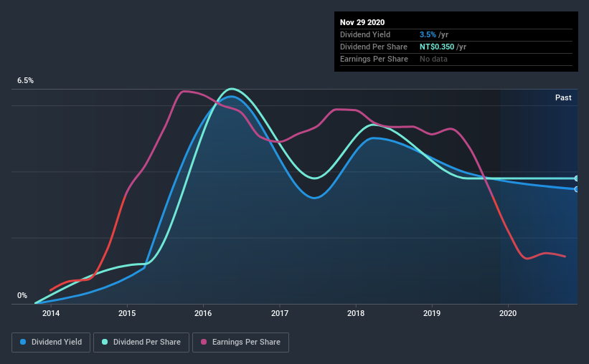Click the 2018 x-axis label
The image size is (589, 364).
pyautogui.click(x=356, y=313)
